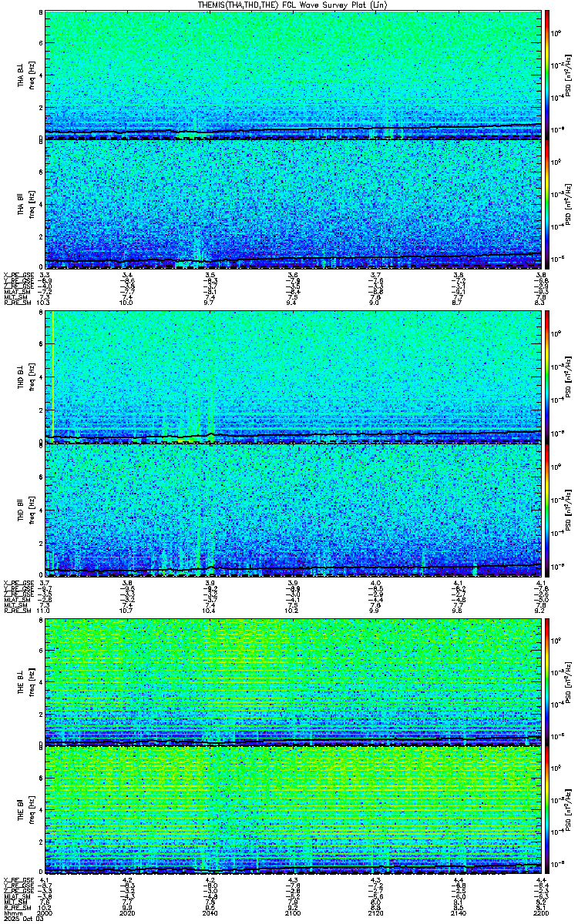Screen dimensions: 578x924
Task: Select the THA B-parallel spectrogram panel
Action: click(293, 203)
